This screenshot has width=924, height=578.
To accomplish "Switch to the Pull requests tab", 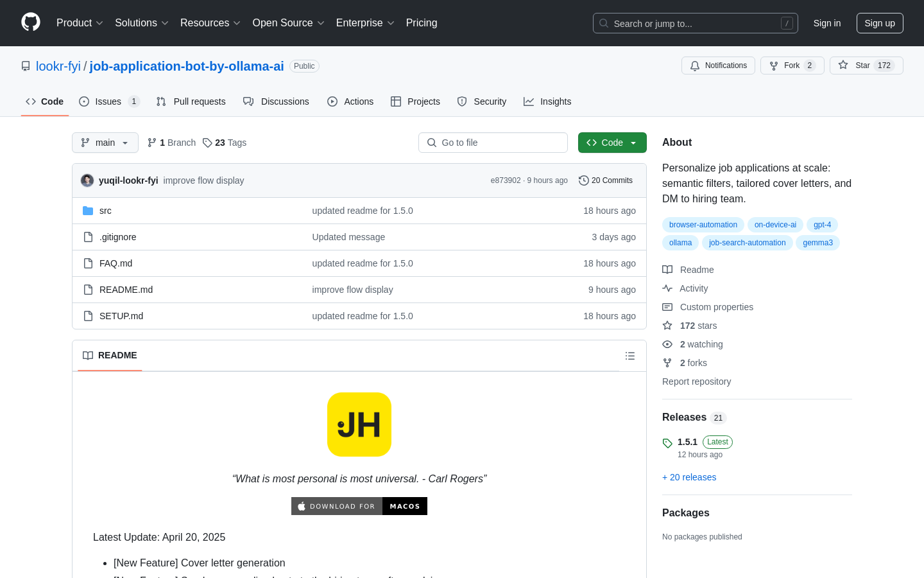I will [191, 101].
